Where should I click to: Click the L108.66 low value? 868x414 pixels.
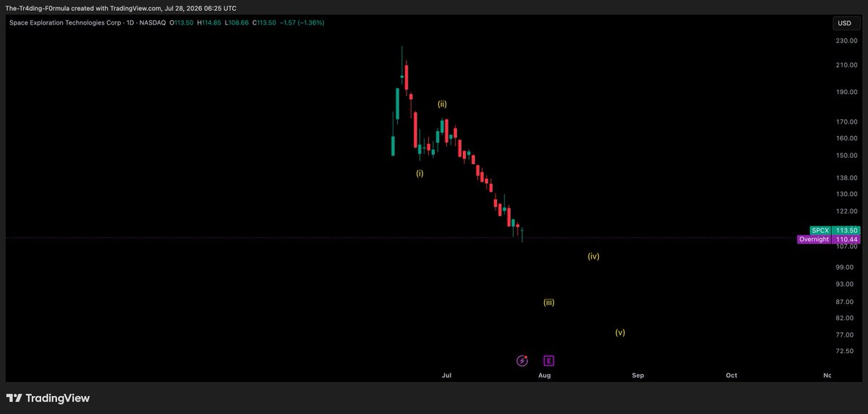point(236,22)
